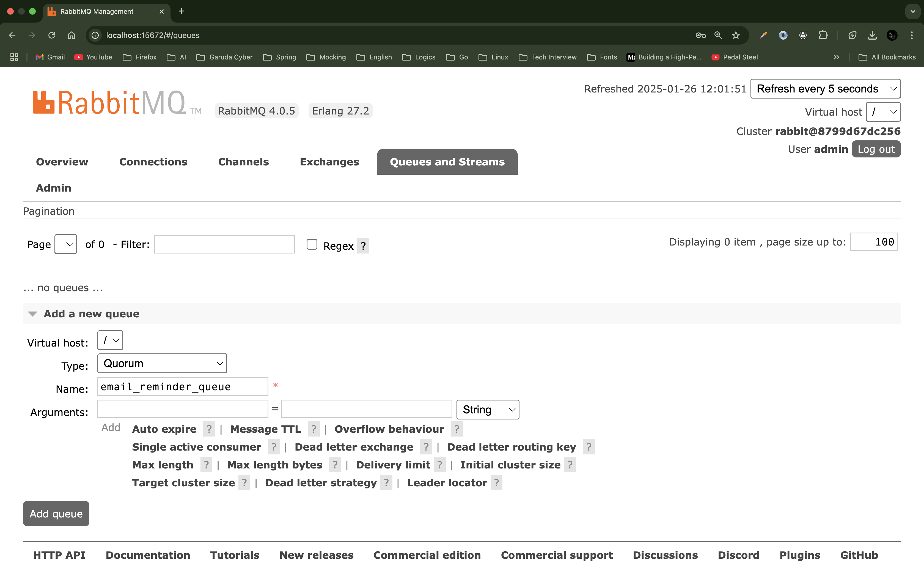The width and height of the screenshot is (924, 578).
Task: Open the Pedal Steel bookmark
Action: [x=735, y=57]
